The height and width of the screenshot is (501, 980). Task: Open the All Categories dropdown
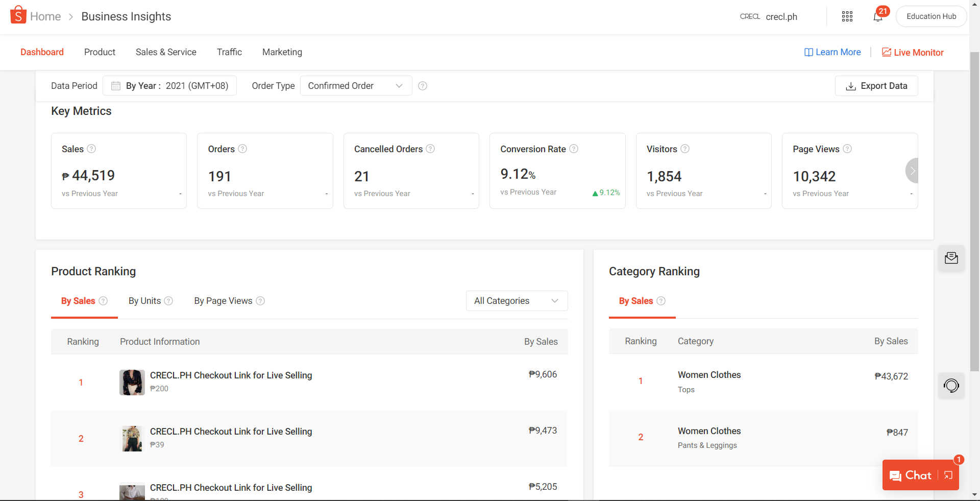pyautogui.click(x=517, y=301)
